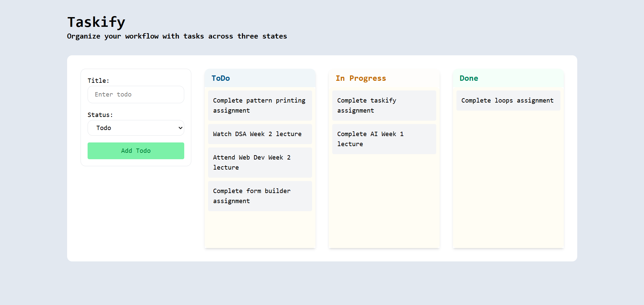The height and width of the screenshot is (305, 644).
Task: Select the Complete taskify assignment card
Action: (384, 105)
